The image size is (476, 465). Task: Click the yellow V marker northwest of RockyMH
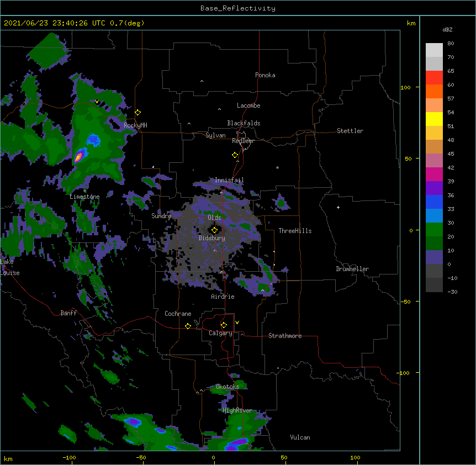97,102
